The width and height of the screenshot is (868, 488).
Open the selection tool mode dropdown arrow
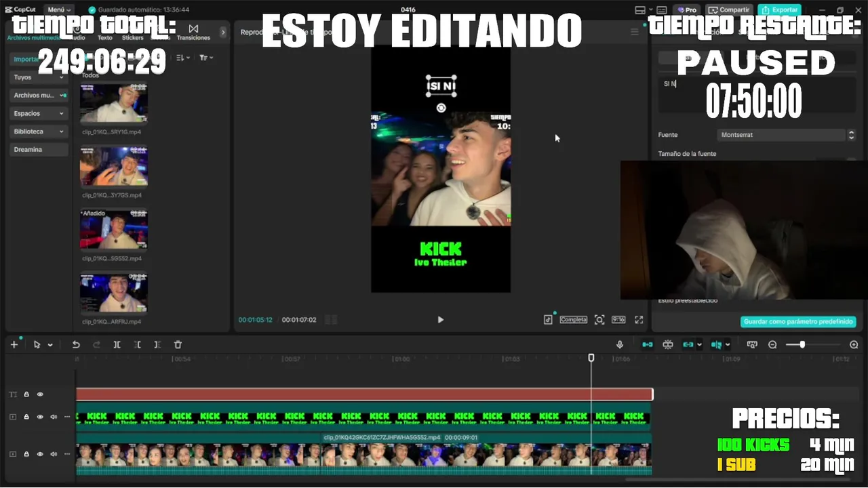click(50, 345)
